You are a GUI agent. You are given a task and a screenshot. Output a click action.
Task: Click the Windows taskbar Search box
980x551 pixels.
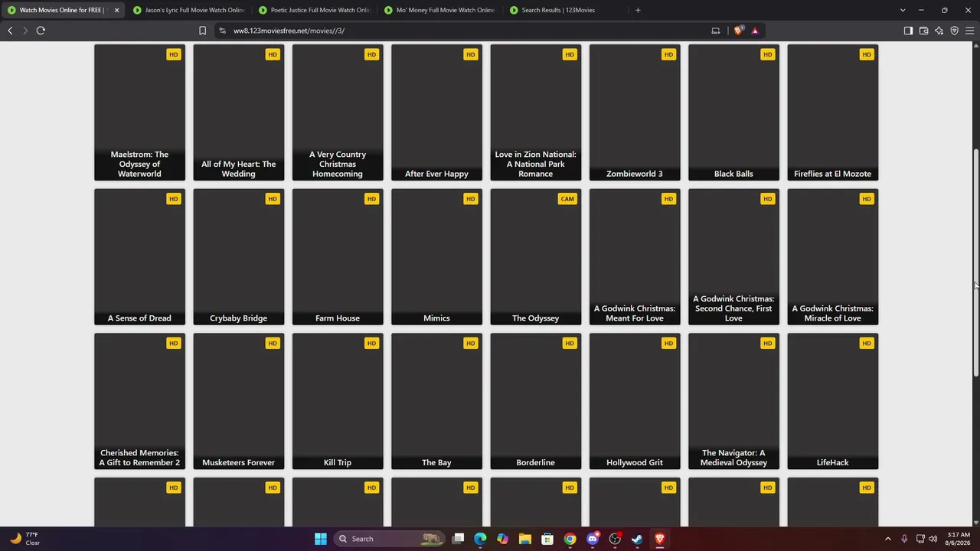(x=390, y=539)
